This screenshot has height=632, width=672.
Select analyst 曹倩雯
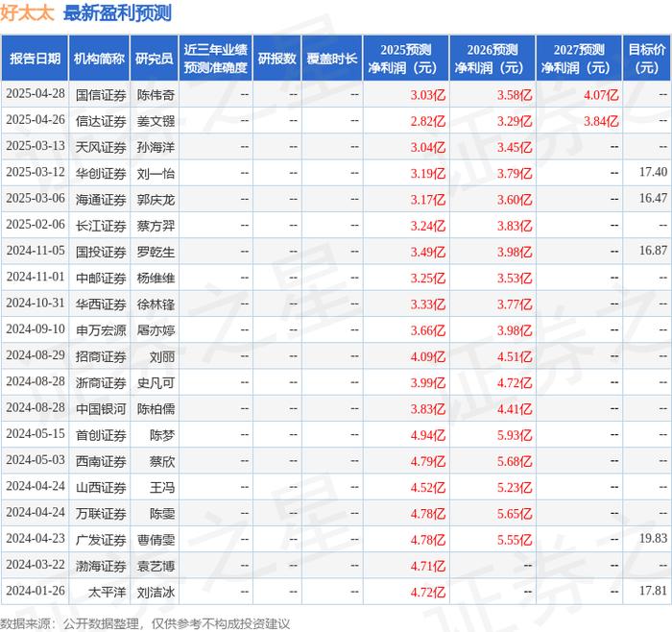click(156, 540)
